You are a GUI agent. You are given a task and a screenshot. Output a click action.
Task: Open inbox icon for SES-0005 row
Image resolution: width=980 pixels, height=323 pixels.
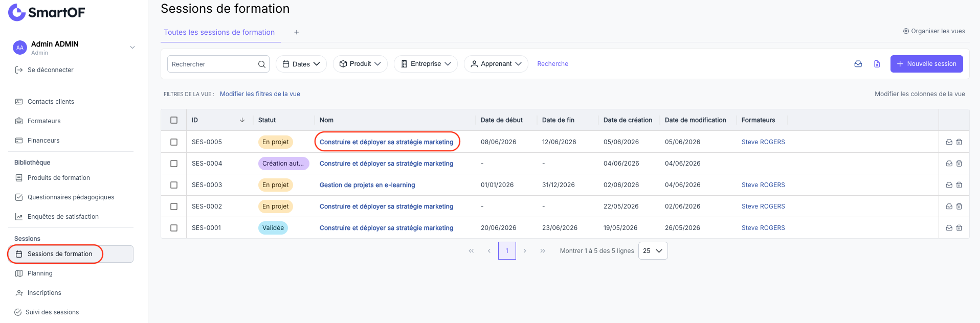[x=949, y=142]
